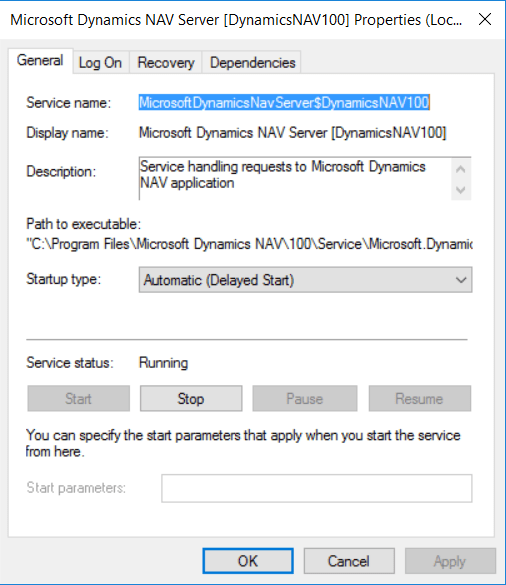Open the Log On tab
Screen dimensions: 506x585
tap(100, 63)
